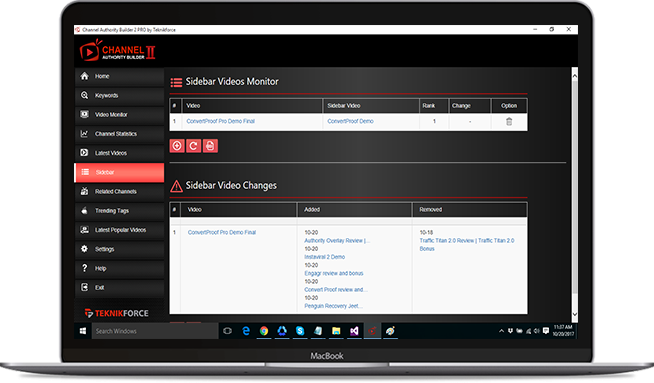
Task: Click the Channel Authority Builder logo
Action: (118, 51)
